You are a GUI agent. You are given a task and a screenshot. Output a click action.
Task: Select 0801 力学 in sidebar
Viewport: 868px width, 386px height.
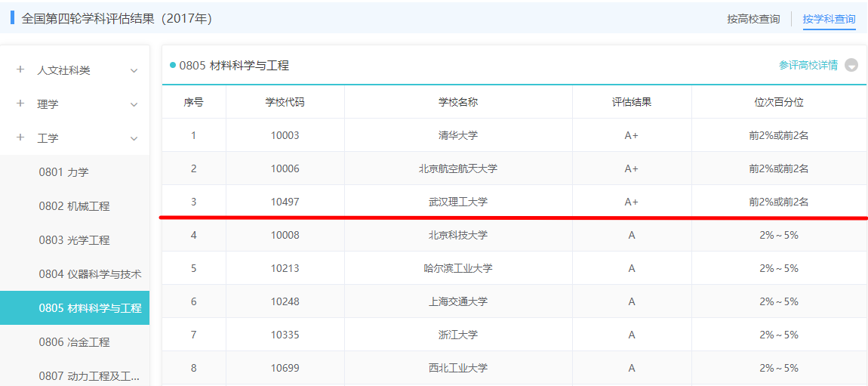[x=75, y=172]
